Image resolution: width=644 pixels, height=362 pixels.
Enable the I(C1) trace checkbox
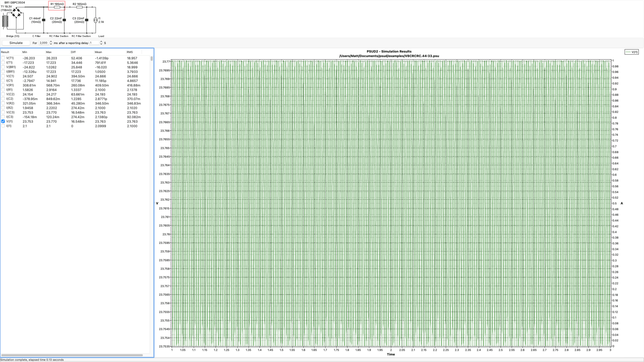3,81
